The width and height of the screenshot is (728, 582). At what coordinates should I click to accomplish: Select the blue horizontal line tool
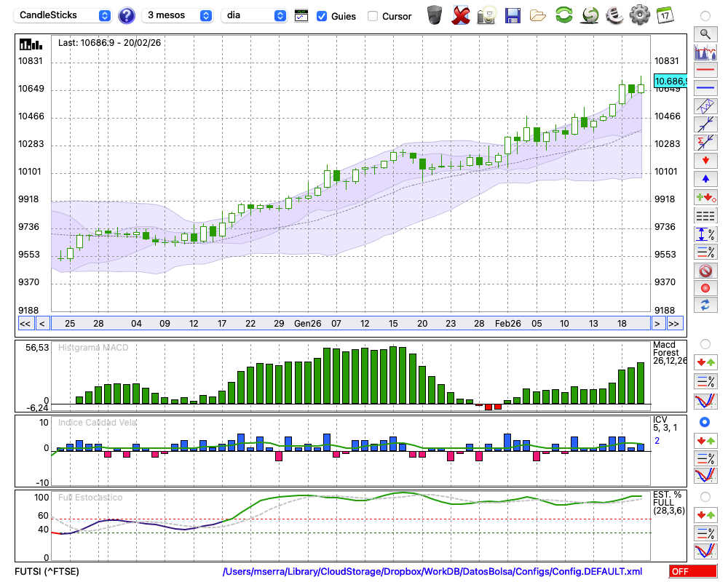(x=705, y=88)
